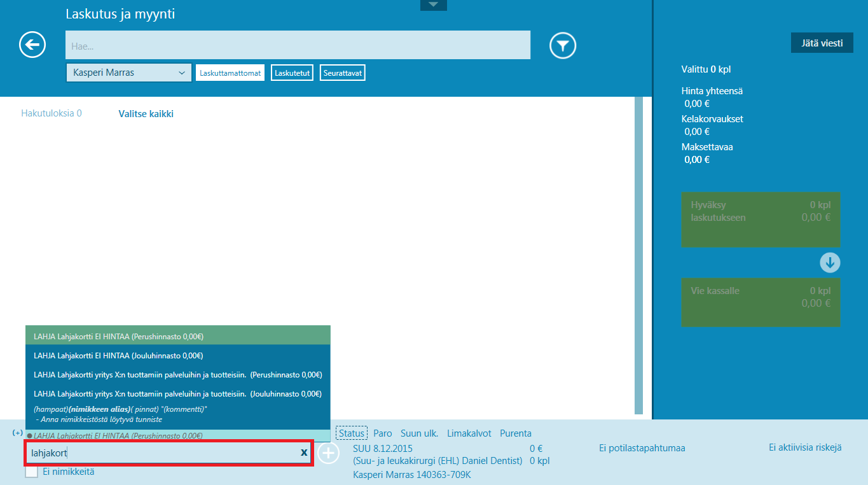Open the Kasperi Marras dropdown
The width and height of the screenshot is (868, 485).
pyautogui.click(x=128, y=73)
